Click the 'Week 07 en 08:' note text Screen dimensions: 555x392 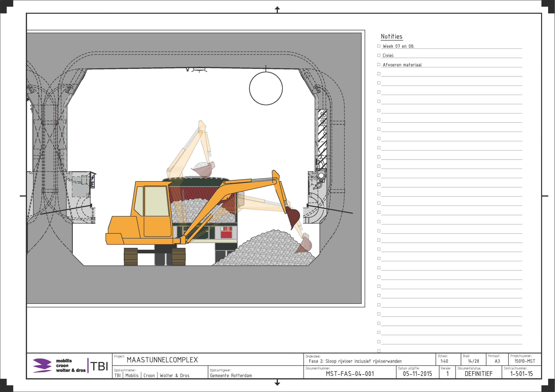click(398, 46)
